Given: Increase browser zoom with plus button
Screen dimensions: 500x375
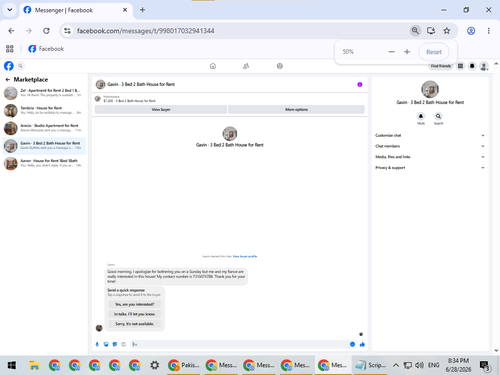Looking at the screenshot, I should [407, 52].
